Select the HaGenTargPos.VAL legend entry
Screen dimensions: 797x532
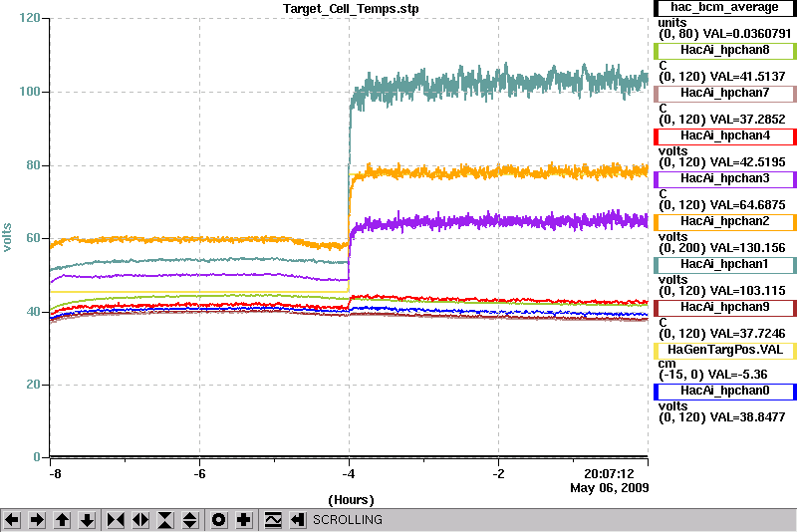tap(725, 351)
